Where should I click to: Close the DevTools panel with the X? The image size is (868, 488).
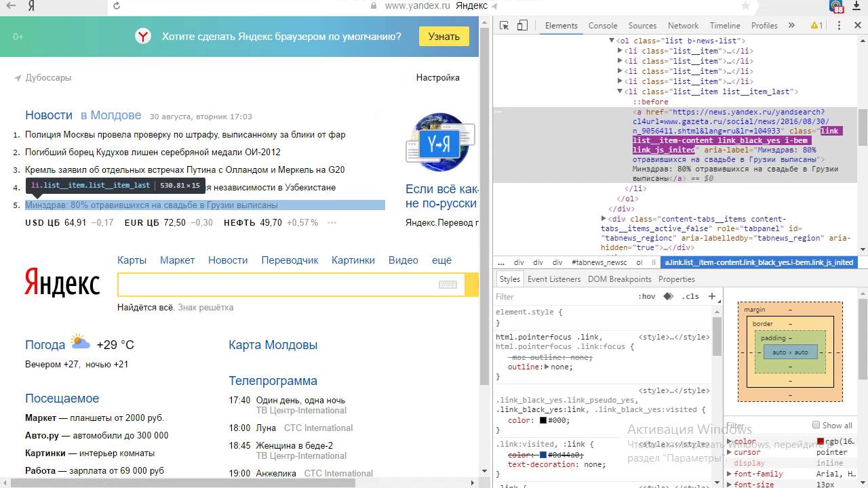857,26
